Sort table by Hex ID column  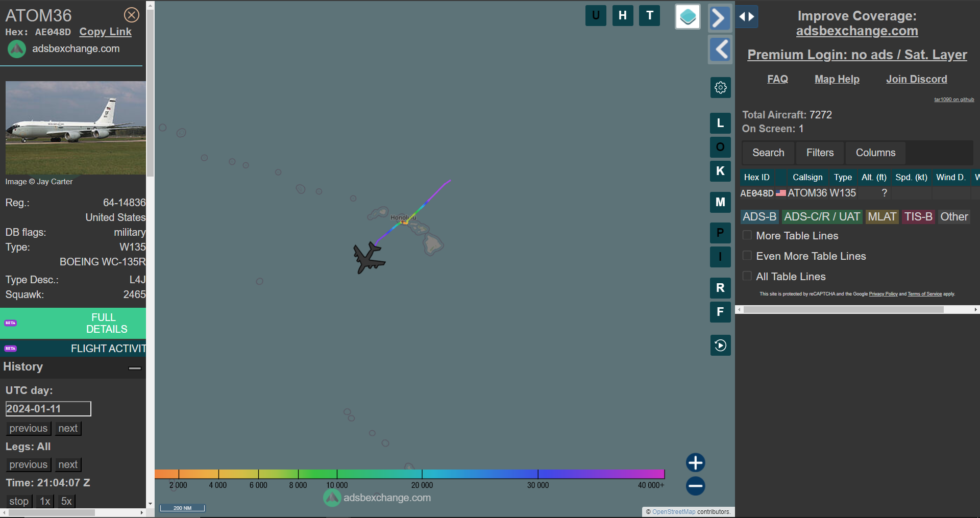tap(756, 177)
